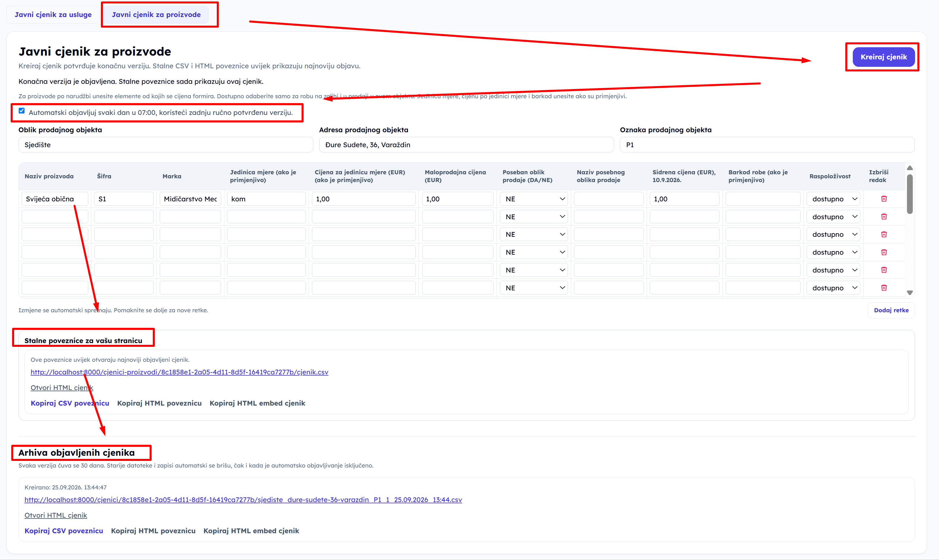The image size is (939, 560).
Task: Select Javni cjenik za proizvode tab
Action: tap(156, 15)
